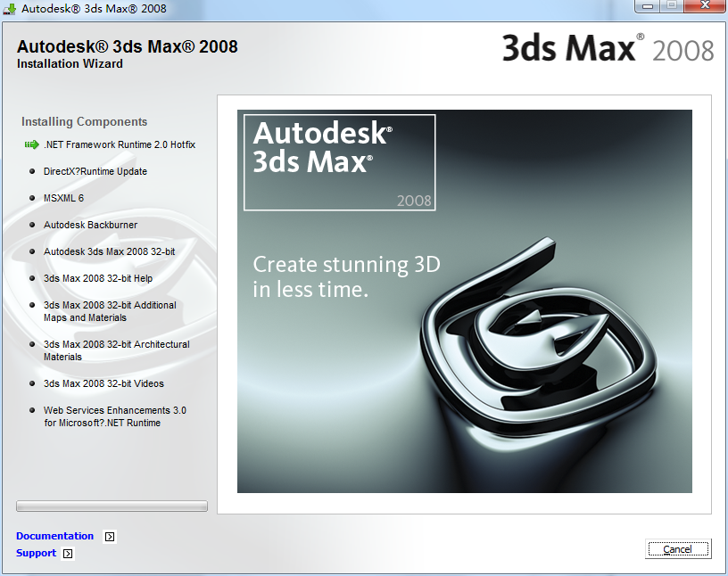Screen dimensions: 728x576
Task: Select "3ds Max 2008 32-bit Videos" entry
Action: [x=103, y=383]
